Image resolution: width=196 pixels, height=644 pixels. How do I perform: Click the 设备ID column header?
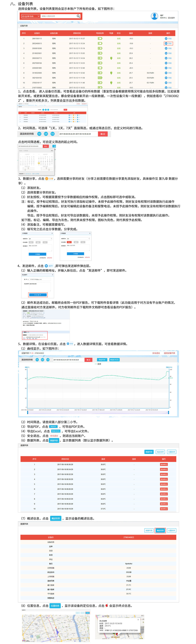point(37,33)
